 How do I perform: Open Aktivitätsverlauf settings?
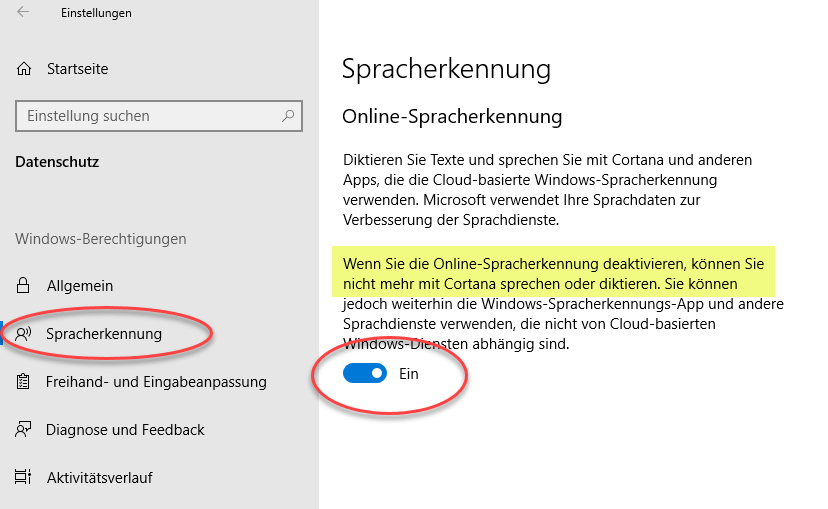pos(99,478)
